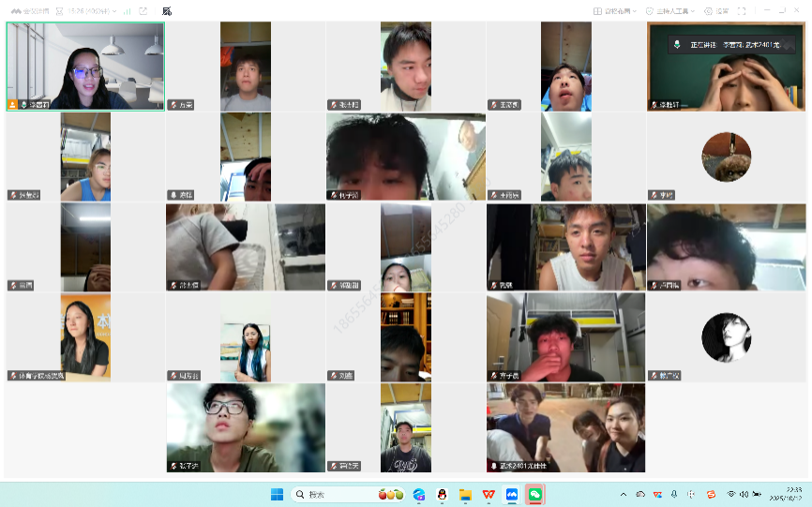Show hidden system tray icons
The height and width of the screenshot is (507, 812).
tap(624, 494)
